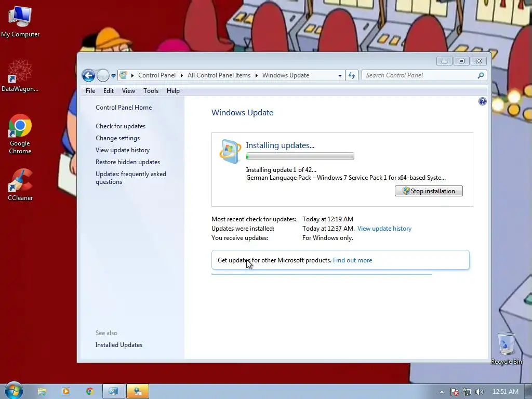
Task: Click View update history beside install time
Action: point(384,229)
